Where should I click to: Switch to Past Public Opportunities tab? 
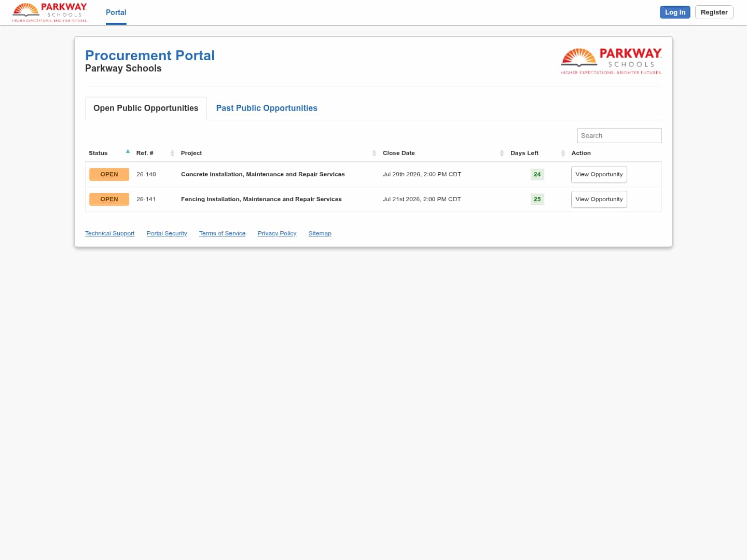coord(267,108)
